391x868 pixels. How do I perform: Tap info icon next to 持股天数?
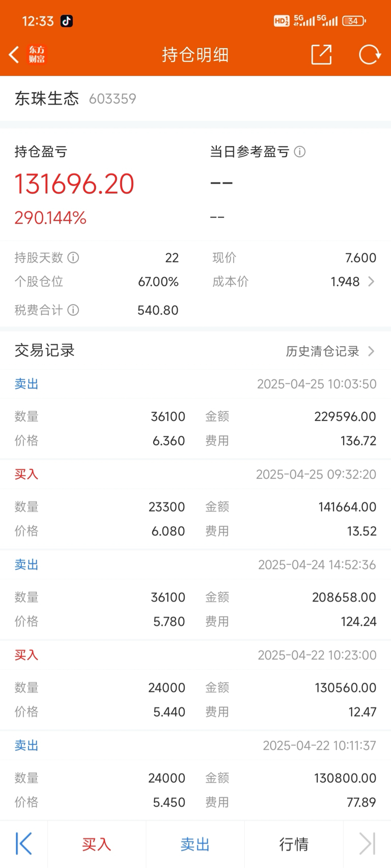[73, 258]
